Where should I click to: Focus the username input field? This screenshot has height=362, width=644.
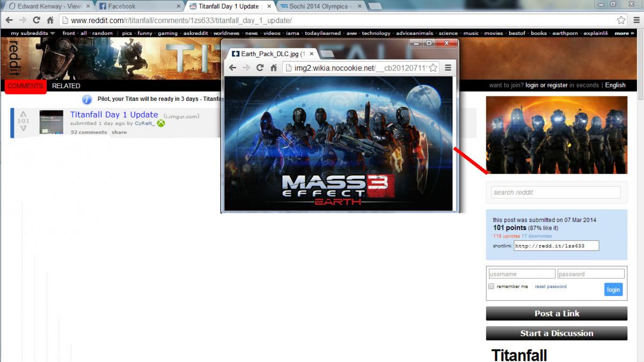coord(522,274)
